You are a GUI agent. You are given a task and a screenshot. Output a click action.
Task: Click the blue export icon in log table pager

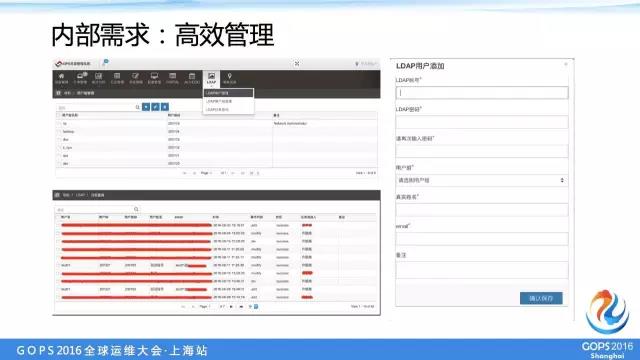coord(256,307)
